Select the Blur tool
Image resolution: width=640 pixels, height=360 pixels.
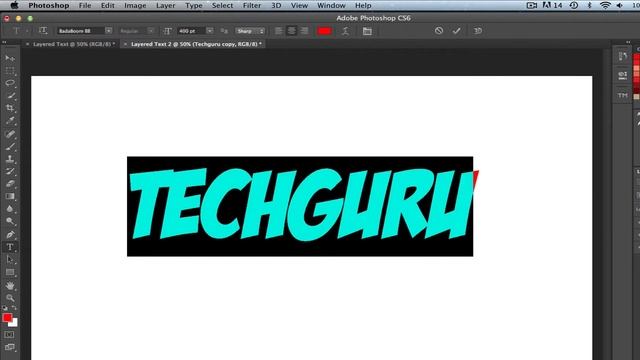tap(10, 209)
